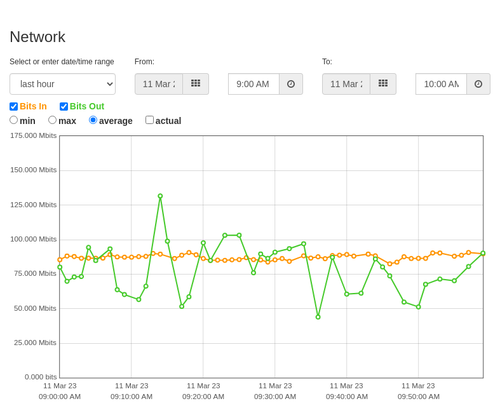Click the final Bits Out data point at chart end
This screenshot has width=500, height=403.
click(x=483, y=253)
